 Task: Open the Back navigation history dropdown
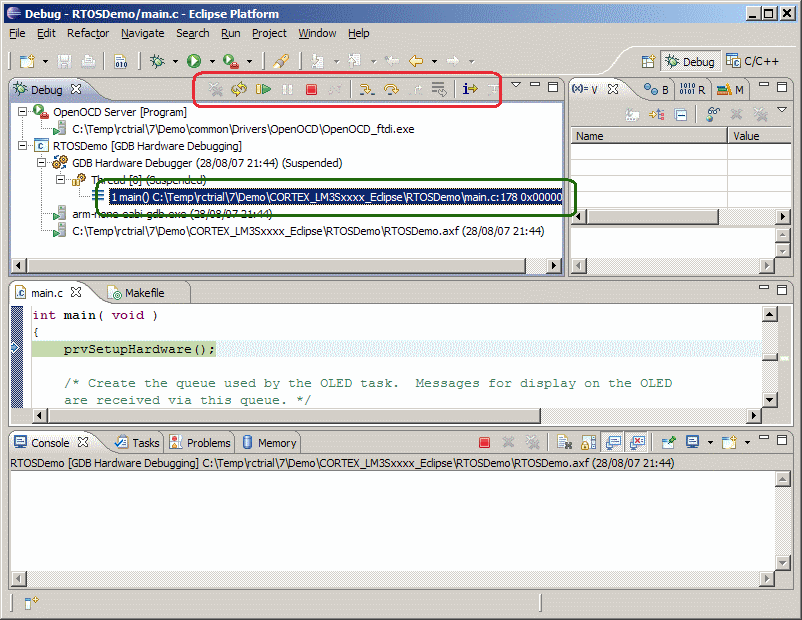point(434,62)
